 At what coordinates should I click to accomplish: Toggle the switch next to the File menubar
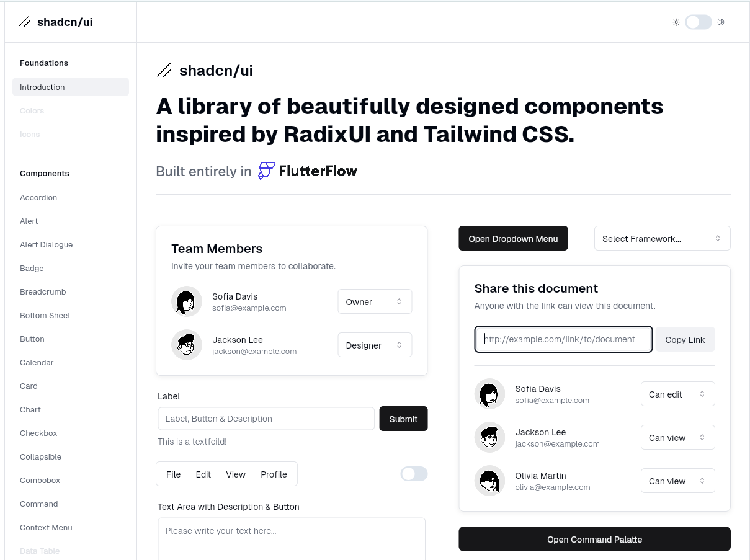coord(414,474)
